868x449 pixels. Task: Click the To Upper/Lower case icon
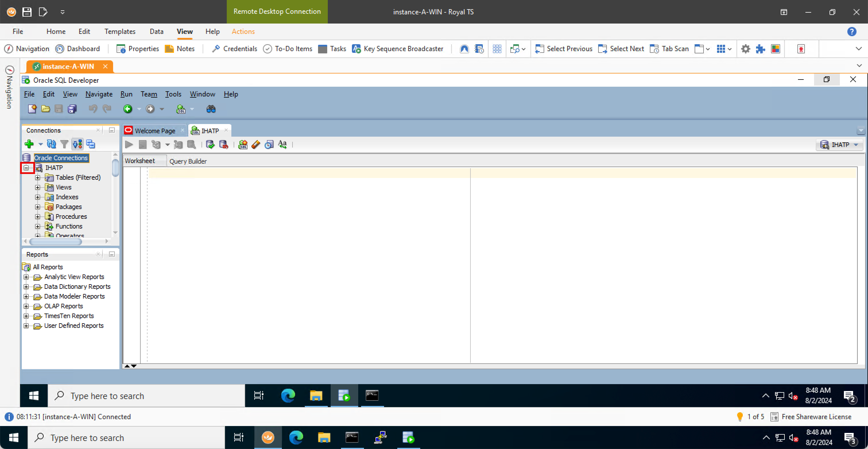tap(282, 145)
